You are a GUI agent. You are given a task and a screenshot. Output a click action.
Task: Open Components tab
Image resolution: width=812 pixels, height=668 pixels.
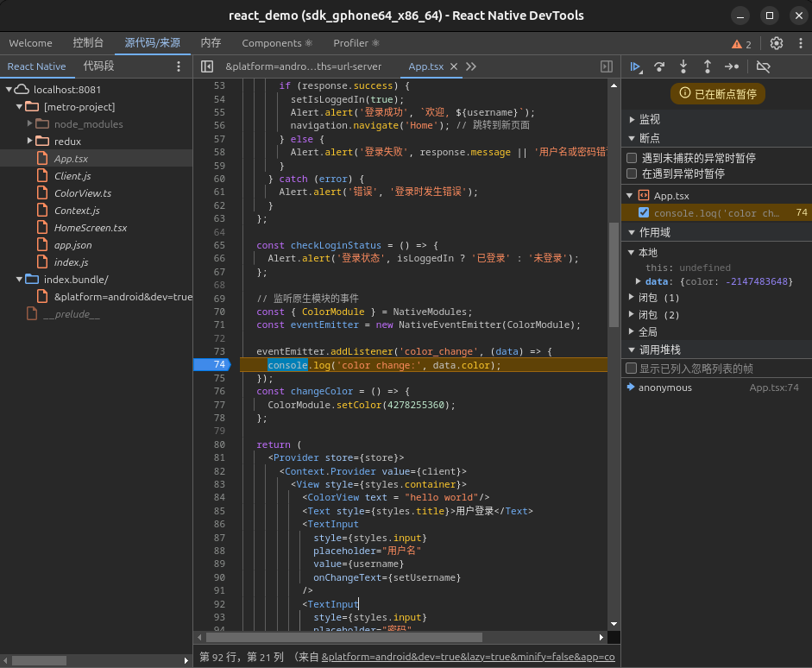(x=276, y=43)
